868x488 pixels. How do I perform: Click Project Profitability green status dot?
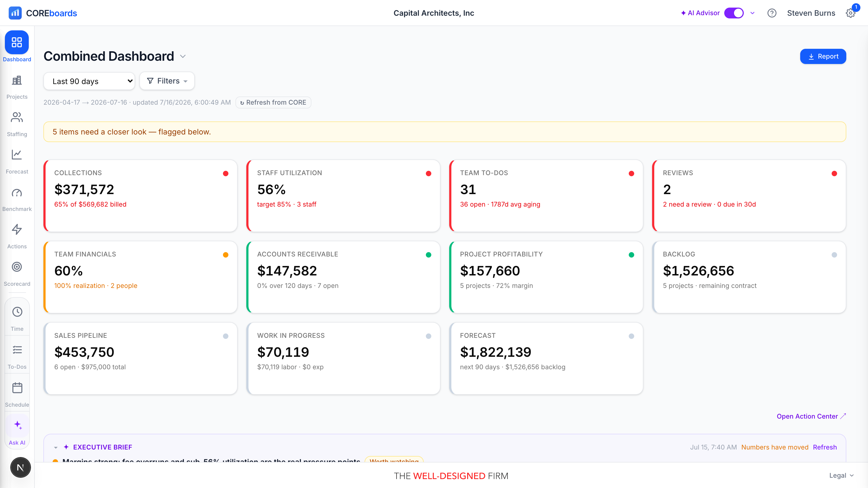pyautogui.click(x=631, y=255)
